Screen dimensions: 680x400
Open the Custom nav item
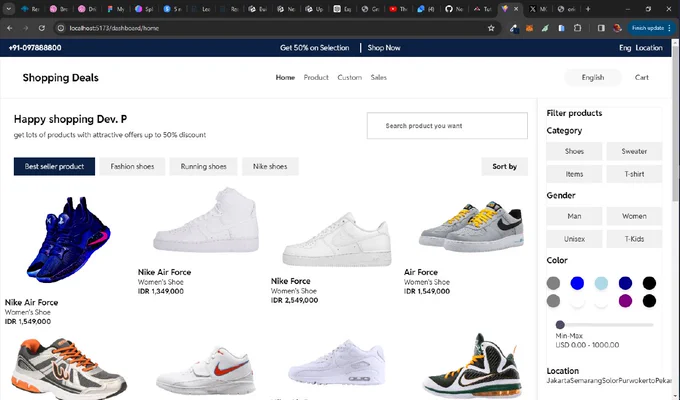(x=350, y=77)
